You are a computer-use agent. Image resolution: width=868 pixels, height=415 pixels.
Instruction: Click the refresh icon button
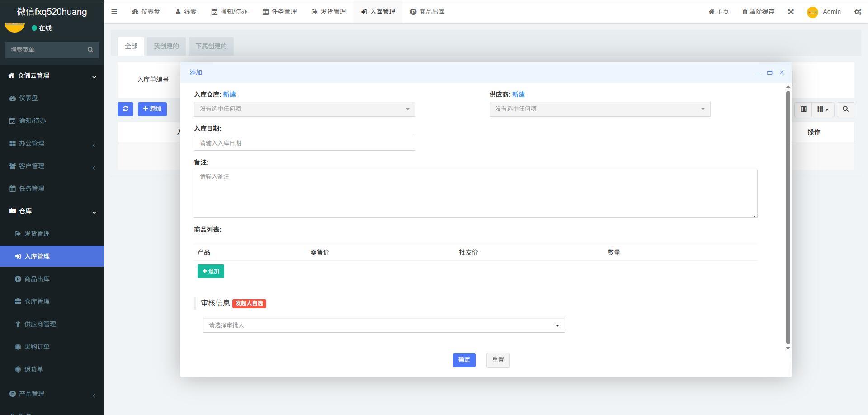(125, 109)
